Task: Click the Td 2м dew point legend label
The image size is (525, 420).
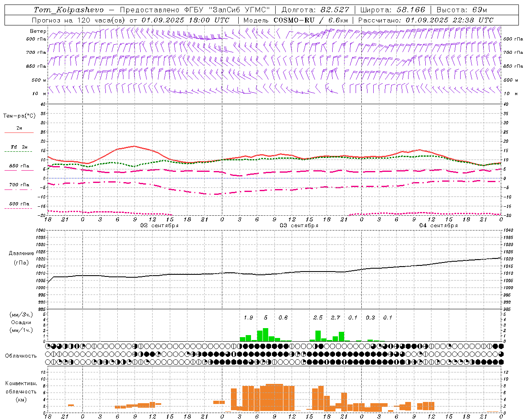Action: click(x=19, y=147)
